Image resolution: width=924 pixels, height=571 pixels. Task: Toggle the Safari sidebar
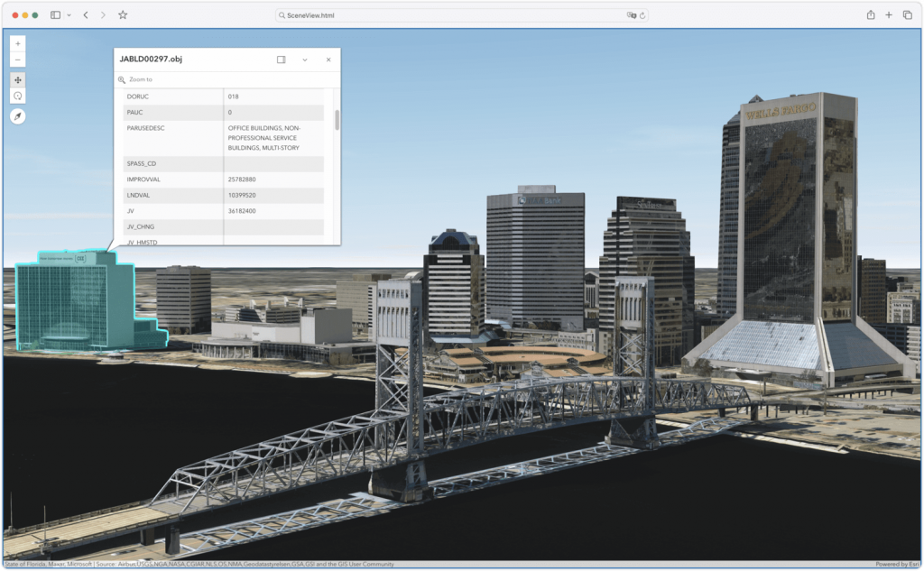click(x=55, y=15)
